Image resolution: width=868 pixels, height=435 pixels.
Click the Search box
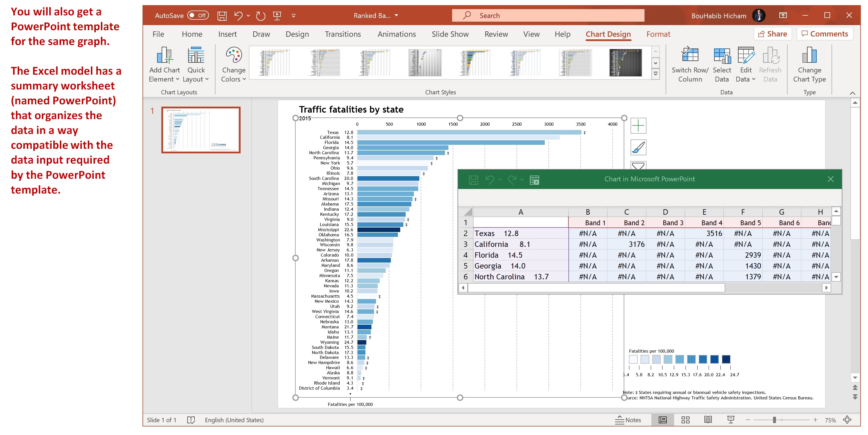click(x=548, y=15)
